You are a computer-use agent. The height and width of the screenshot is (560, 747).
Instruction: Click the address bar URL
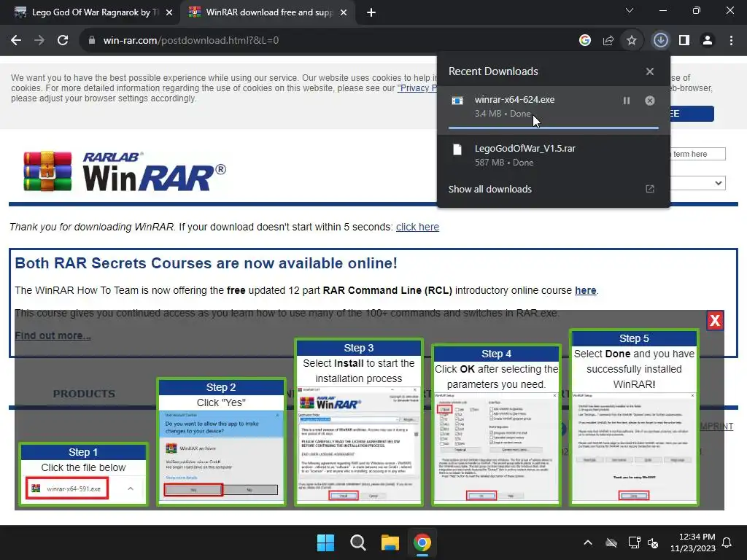(x=191, y=41)
